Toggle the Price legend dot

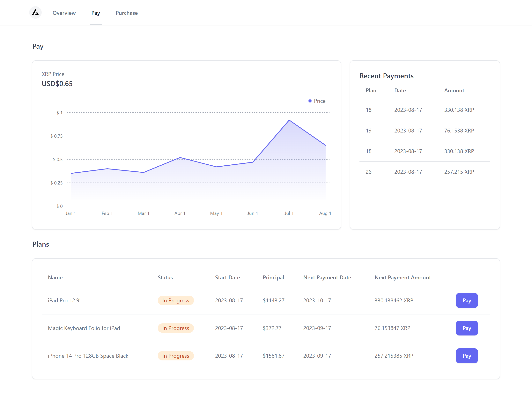(x=310, y=101)
